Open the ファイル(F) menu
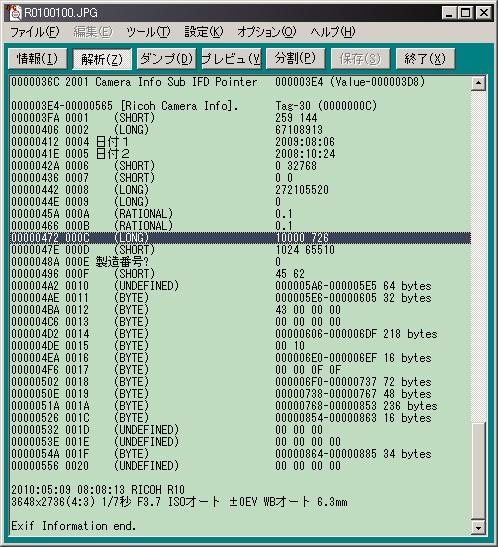The height and width of the screenshot is (547, 498). (x=34, y=32)
